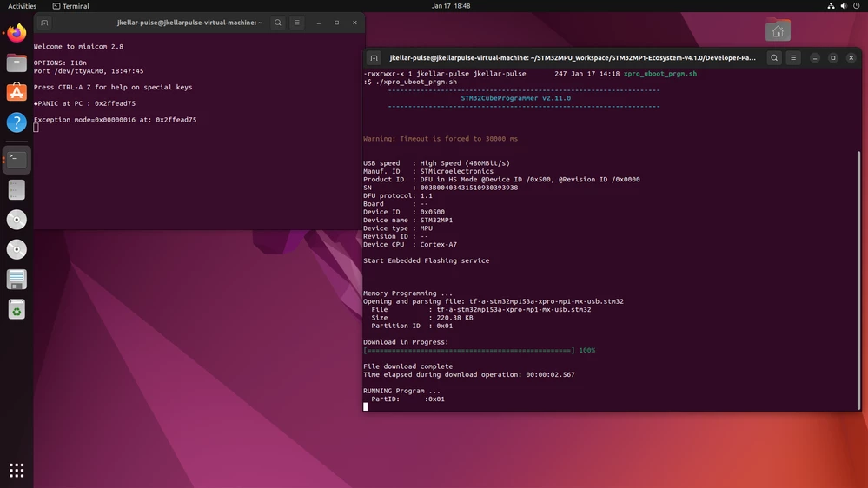Image resolution: width=868 pixels, height=488 pixels.
Task: Click 'File download complete' line
Action: pyautogui.click(x=408, y=366)
